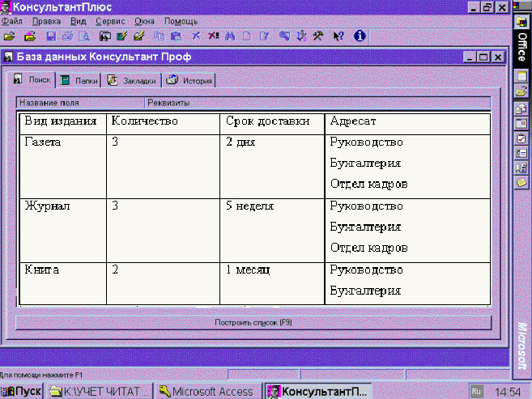Click the search card window icon
Viewport: 532px width, 399px height.
pyautogui.click(x=104, y=36)
